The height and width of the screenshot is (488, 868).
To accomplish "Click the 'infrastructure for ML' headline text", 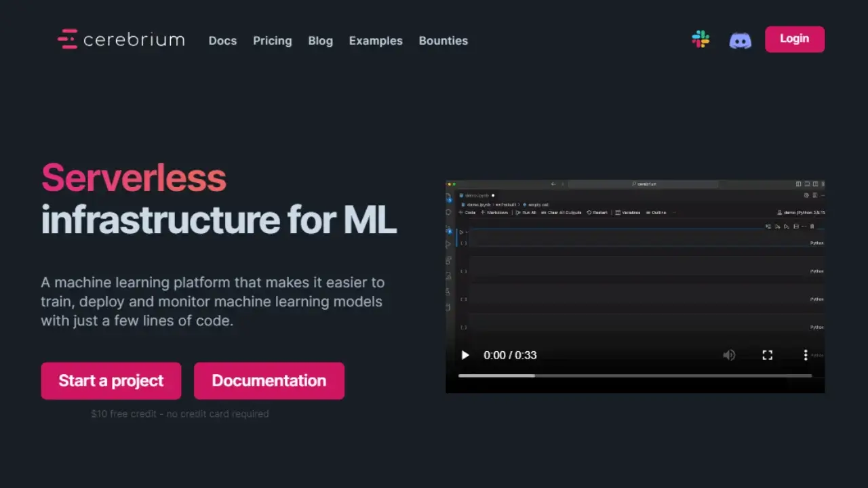I will pyautogui.click(x=218, y=220).
